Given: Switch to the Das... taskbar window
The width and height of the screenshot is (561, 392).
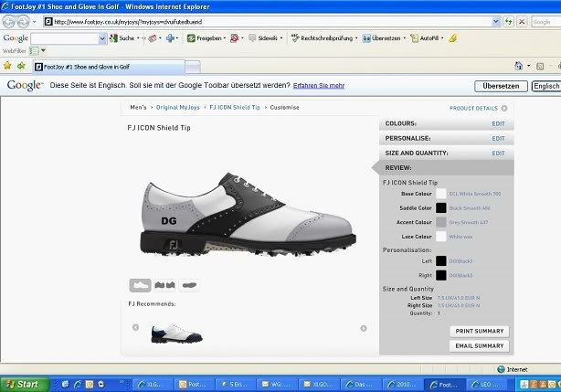Looking at the screenshot, I should 361,385.
